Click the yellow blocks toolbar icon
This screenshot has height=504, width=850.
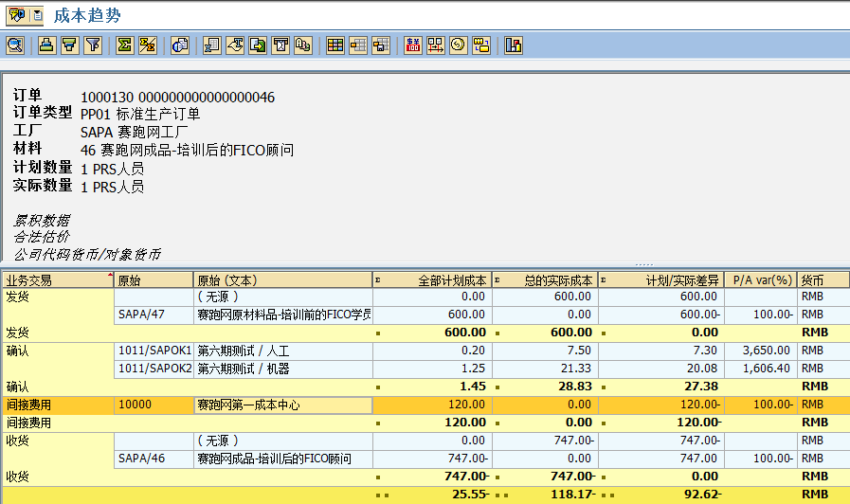[x=480, y=45]
